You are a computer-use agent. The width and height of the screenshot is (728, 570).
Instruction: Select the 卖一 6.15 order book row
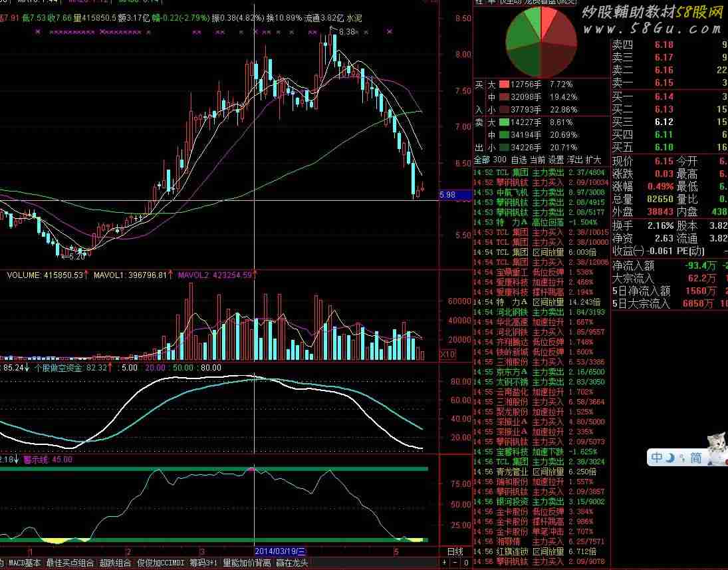coord(669,82)
